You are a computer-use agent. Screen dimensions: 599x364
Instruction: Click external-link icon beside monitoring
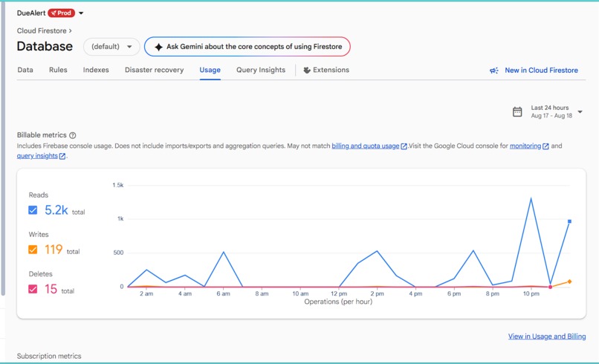coord(545,146)
